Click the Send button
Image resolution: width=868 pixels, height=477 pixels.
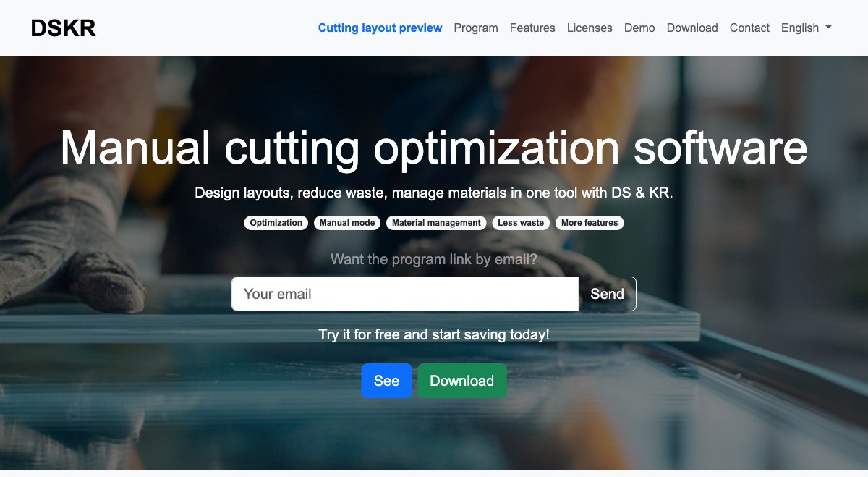[x=608, y=294]
